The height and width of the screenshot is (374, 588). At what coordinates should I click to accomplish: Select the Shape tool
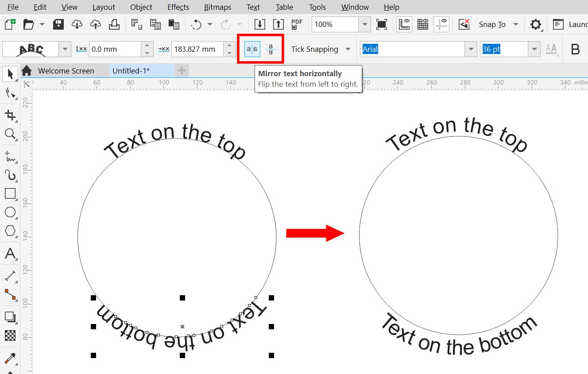pyautogui.click(x=10, y=93)
